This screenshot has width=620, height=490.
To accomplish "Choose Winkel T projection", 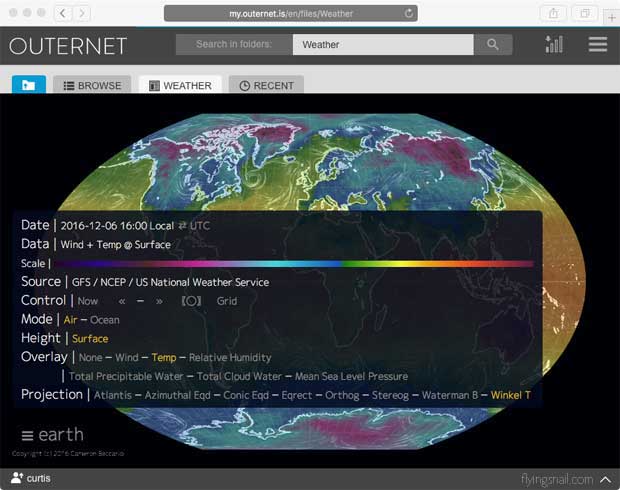I will 511,395.
